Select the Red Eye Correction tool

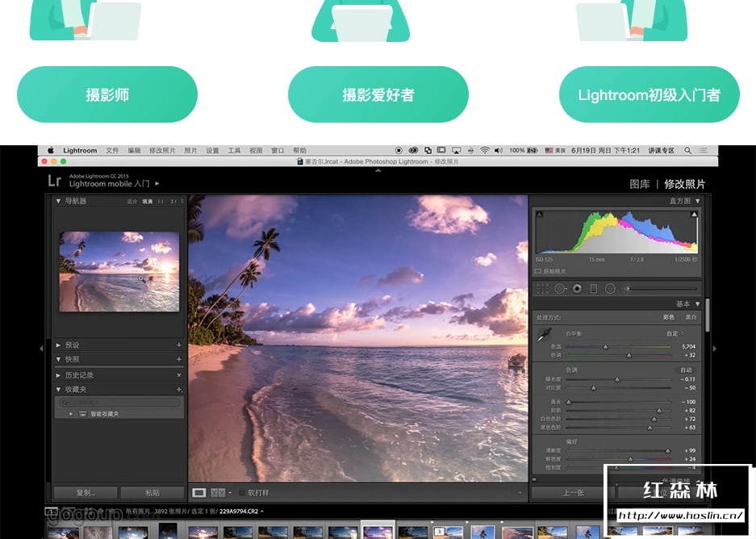[x=577, y=289]
